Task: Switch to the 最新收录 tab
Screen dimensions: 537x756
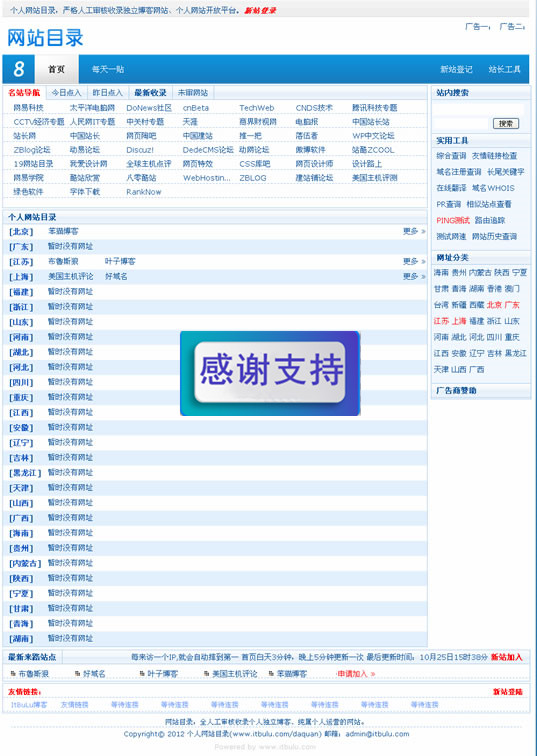Action: point(150,93)
